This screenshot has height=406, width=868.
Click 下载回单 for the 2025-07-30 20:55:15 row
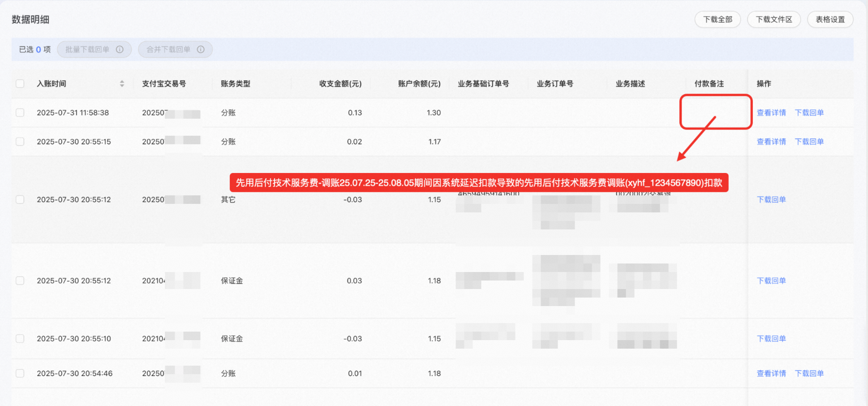[x=809, y=142]
